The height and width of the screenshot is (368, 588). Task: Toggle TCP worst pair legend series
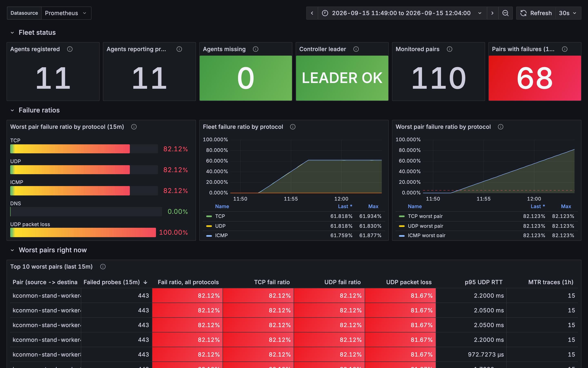pos(425,216)
